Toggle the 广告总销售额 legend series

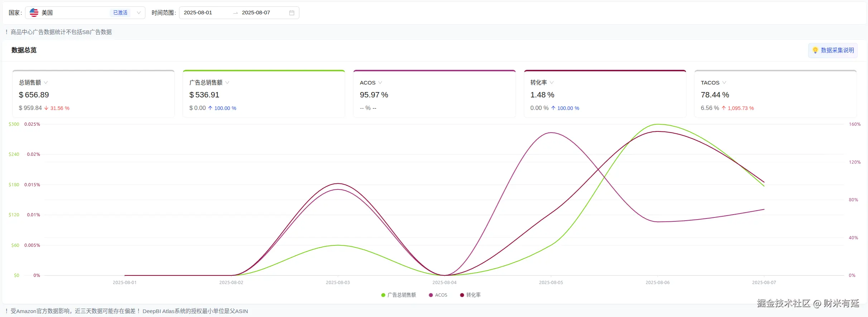pyautogui.click(x=399, y=295)
